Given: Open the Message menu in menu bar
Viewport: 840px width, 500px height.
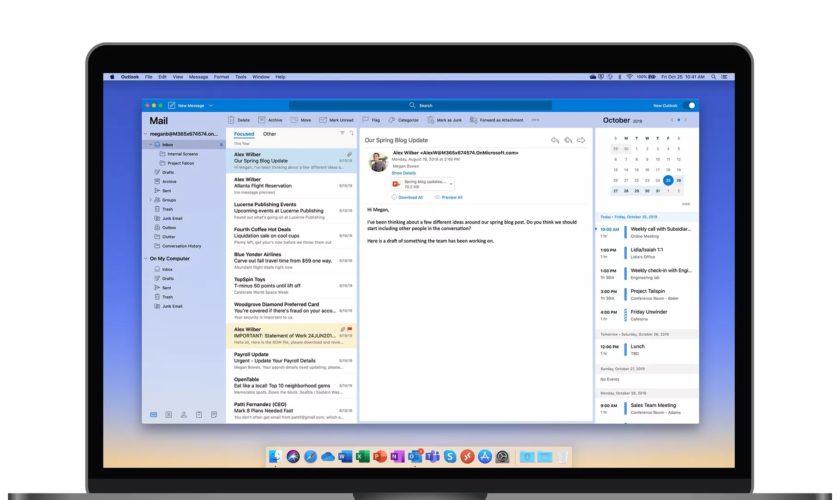Looking at the screenshot, I should coord(198,77).
